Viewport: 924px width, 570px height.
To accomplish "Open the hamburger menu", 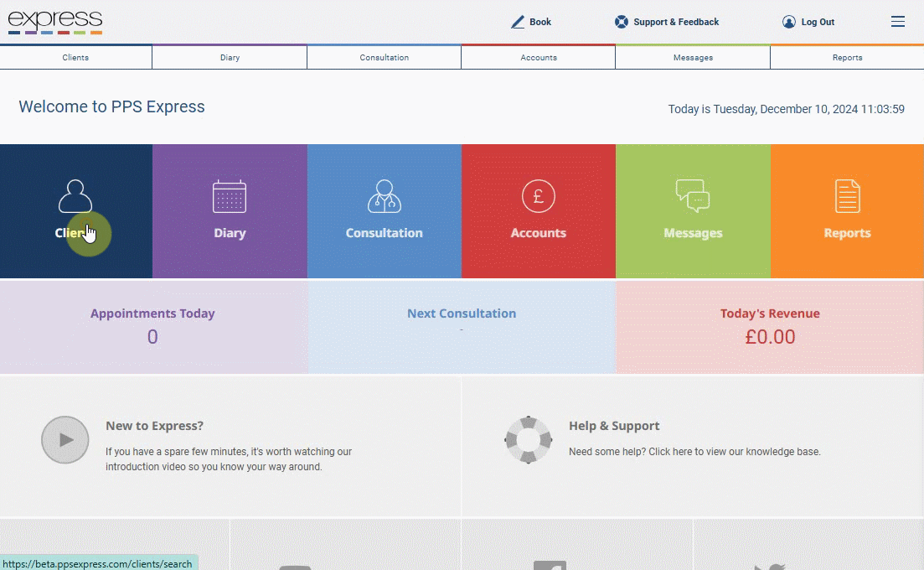I will [897, 22].
